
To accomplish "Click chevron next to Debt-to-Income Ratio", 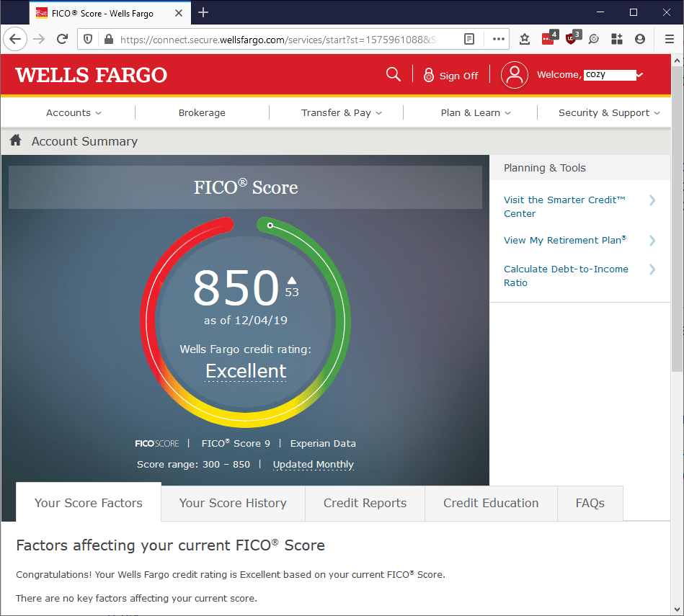I will (652, 269).
